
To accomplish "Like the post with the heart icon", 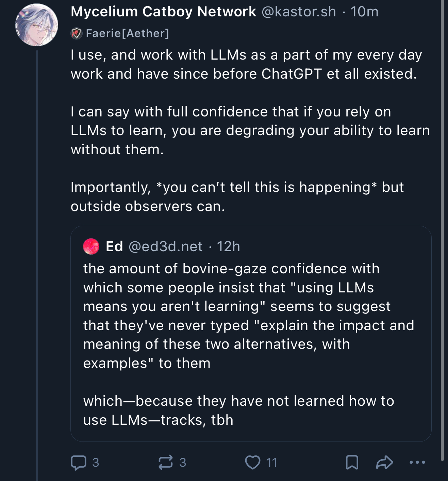I will coord(253,463).
